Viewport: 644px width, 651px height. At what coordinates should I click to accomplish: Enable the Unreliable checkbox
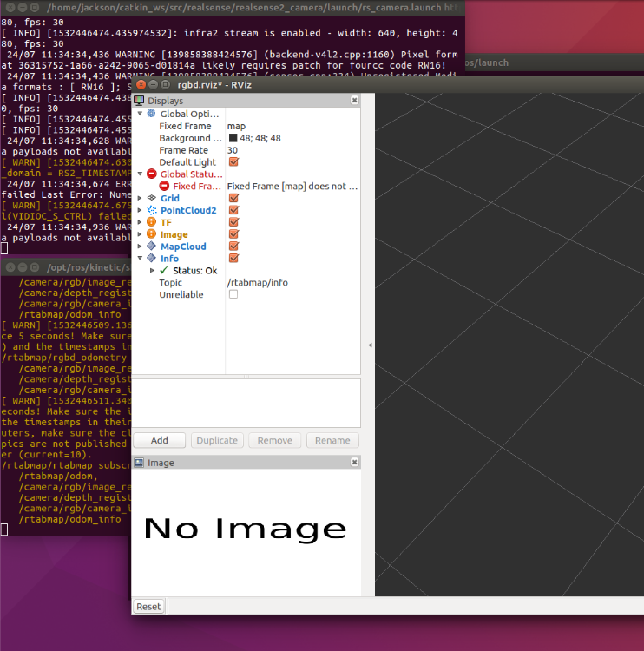(233, 295)
